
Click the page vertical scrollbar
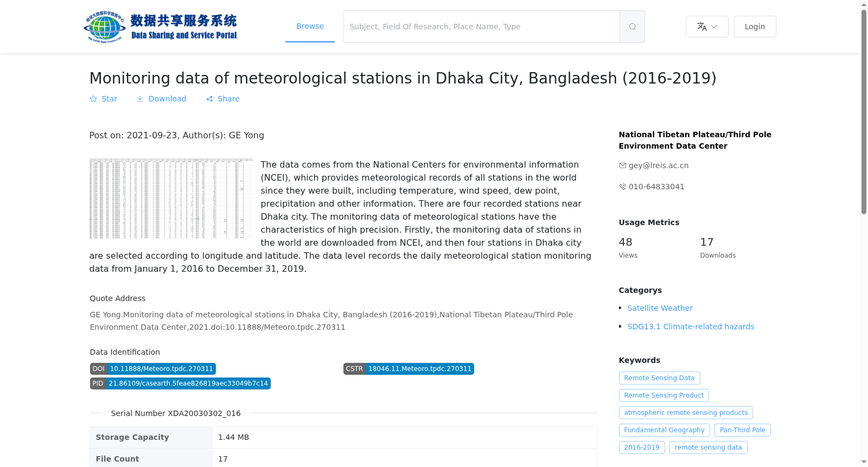[x=864, y=111]
